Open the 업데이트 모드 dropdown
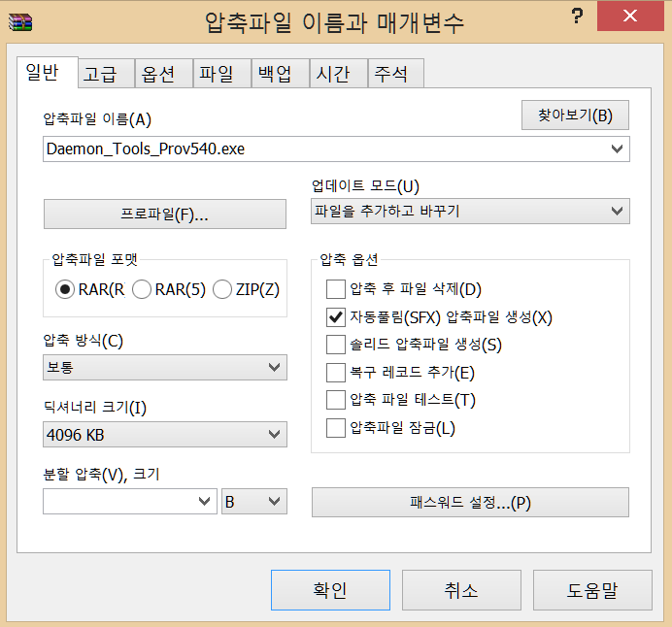This screenshot has width=672, height=627. coord(470,211)
